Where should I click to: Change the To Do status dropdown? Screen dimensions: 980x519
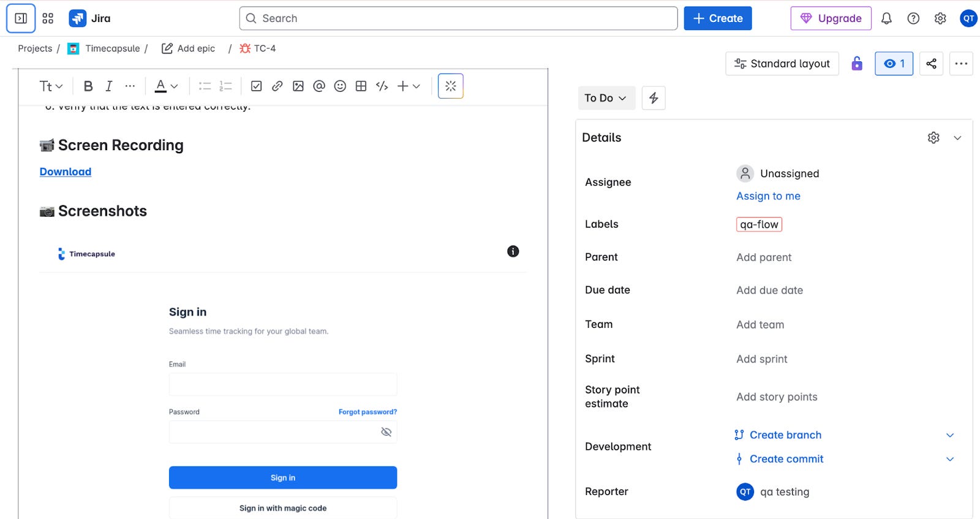pos(606,98)
